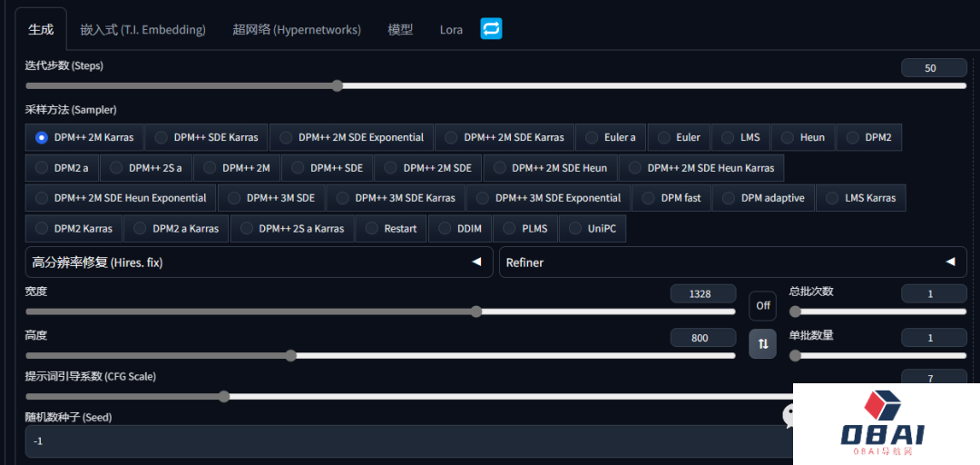980x465 pixels.
Task: Click the CFG Scale slider handle
Action: [x=224, y=396]
